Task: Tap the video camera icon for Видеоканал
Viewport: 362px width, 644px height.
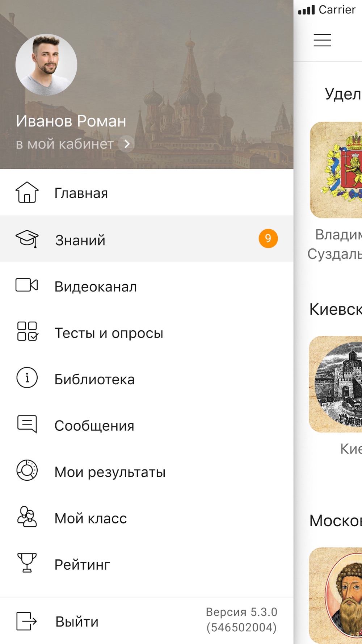Action: point(27,285)
